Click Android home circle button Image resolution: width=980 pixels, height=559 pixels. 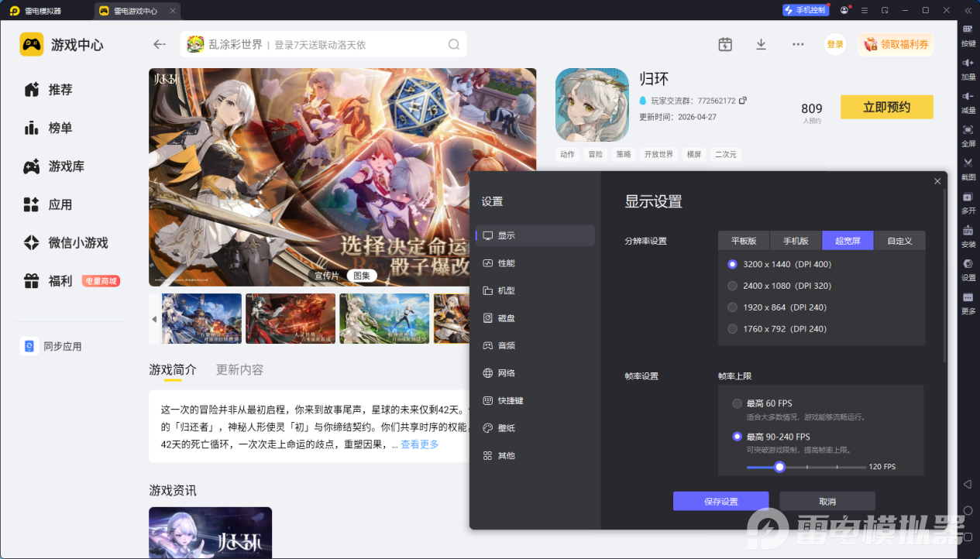[x=968, y=511]
